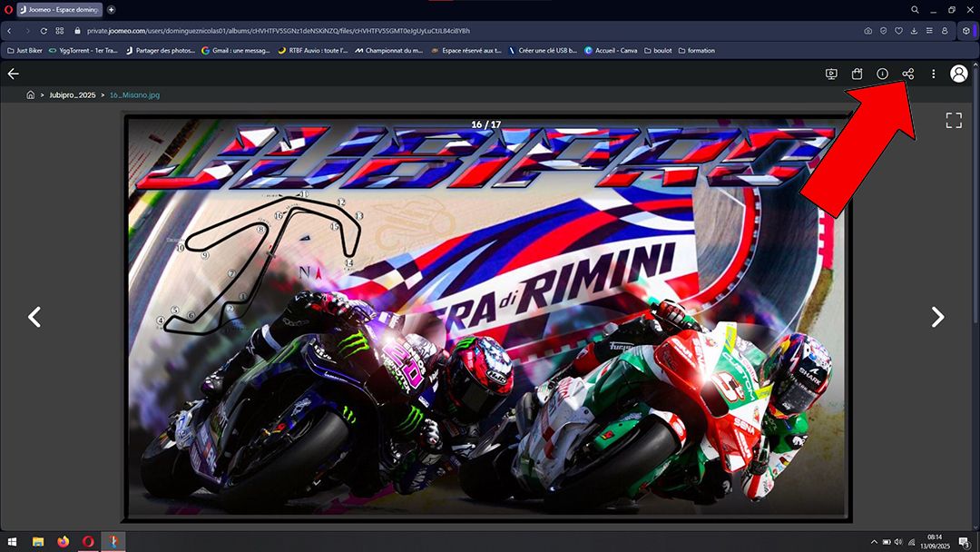Viewport: 980px width, 552px height.
Task: Open the user account profile menu
Action: click(958, 74)
